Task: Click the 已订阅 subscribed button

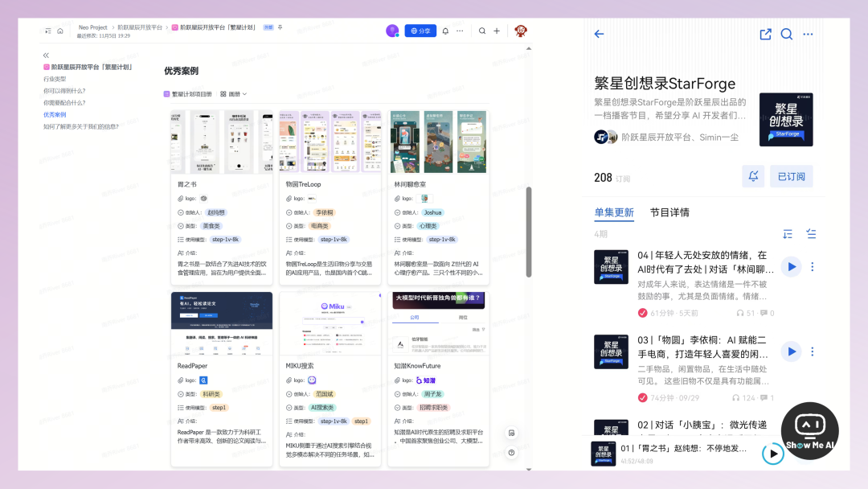Action: [x=792, y=176]
